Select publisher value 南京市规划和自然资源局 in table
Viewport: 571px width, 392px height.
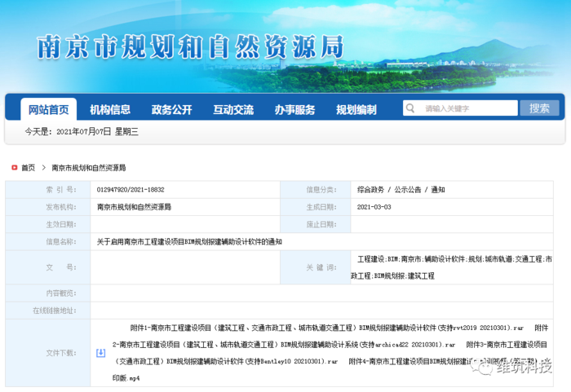coord(134,207)
